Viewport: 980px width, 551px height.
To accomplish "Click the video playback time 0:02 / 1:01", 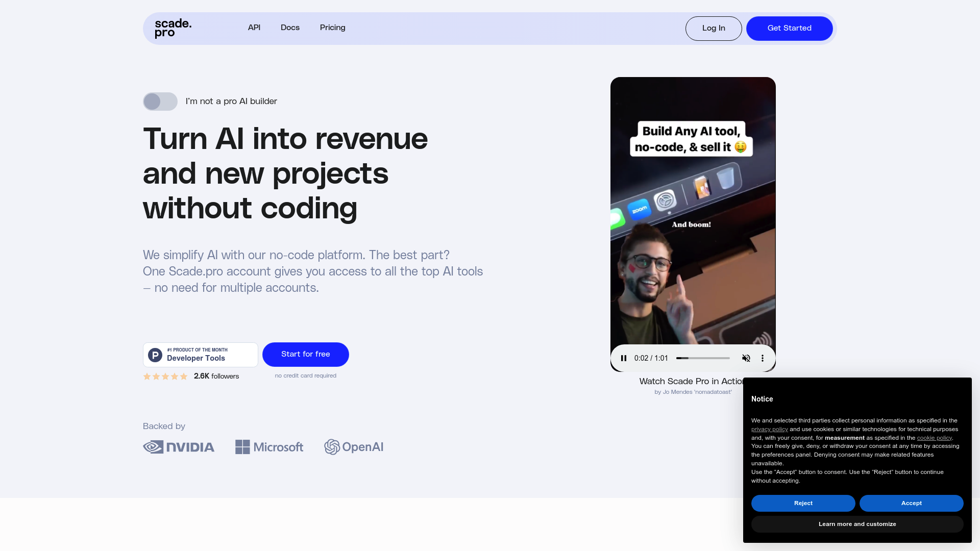I will coord(651,358).
